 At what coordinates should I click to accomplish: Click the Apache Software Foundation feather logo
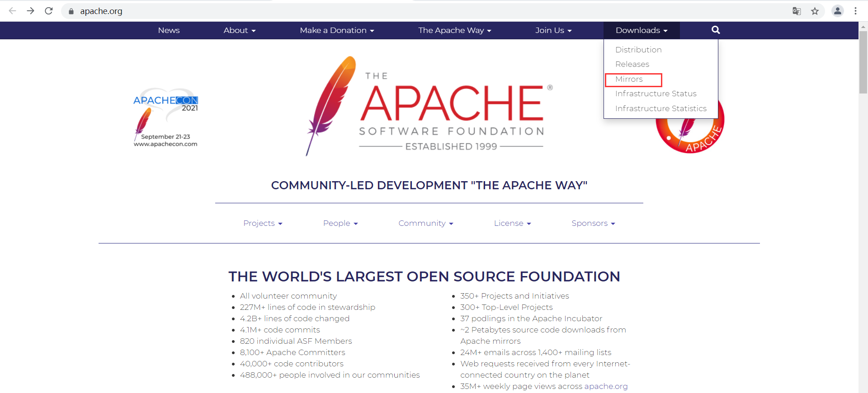tap(429, 107)
